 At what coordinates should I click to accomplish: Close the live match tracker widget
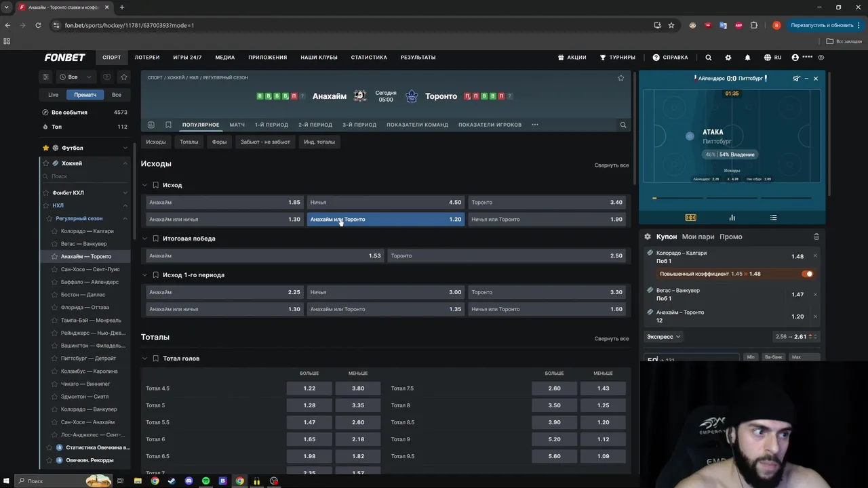coord(816,79)
